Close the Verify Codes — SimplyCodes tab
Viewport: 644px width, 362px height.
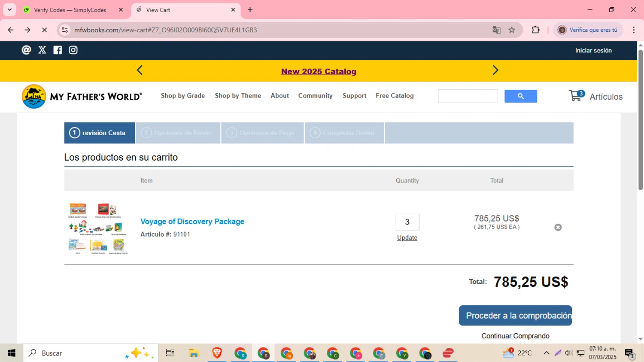tap(121, 9)
